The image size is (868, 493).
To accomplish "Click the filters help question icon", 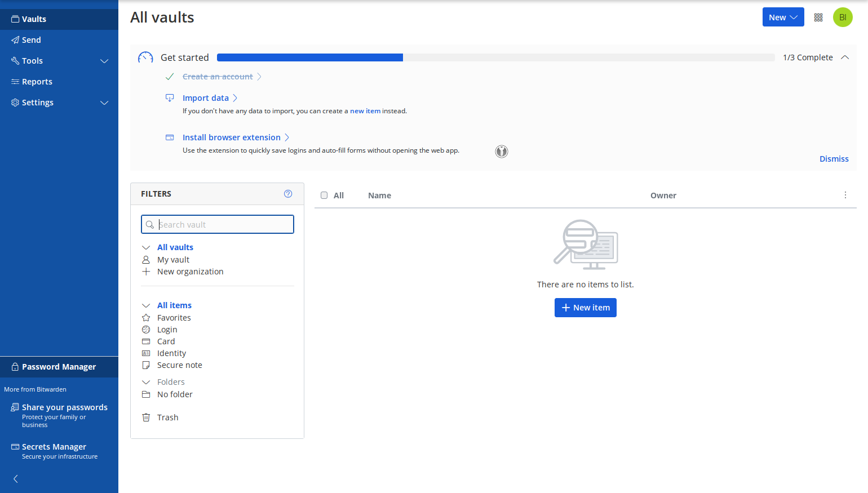I will (288, 194).
